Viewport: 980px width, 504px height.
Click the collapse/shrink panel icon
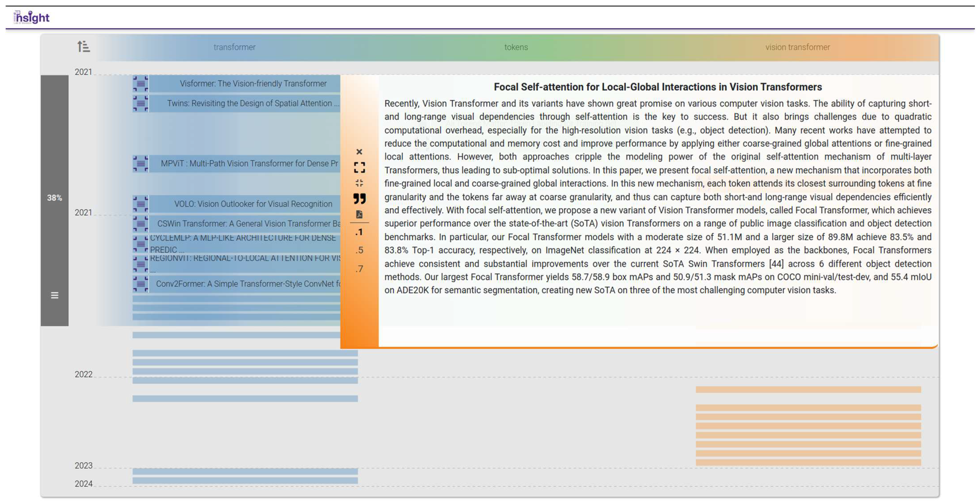tap(359, 183)
